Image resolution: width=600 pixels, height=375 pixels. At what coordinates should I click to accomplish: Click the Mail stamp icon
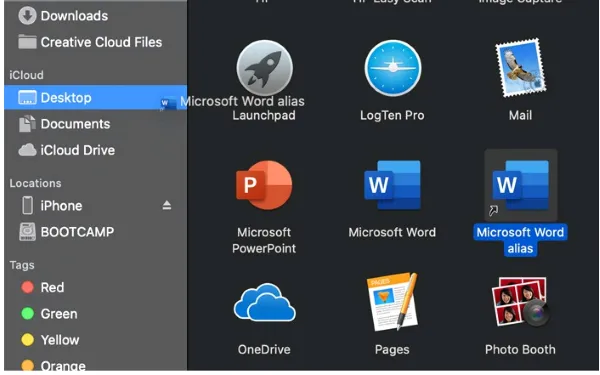[x=520, y=67]
